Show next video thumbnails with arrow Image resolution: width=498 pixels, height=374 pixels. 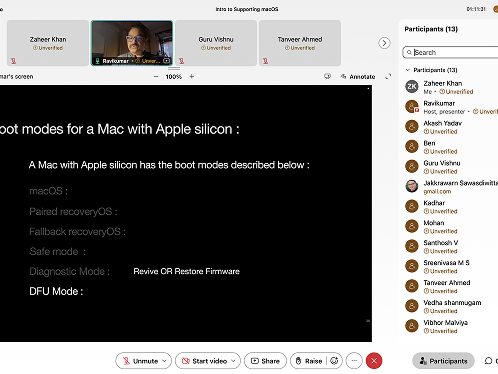pyautogui.click(x=384, y=43)
